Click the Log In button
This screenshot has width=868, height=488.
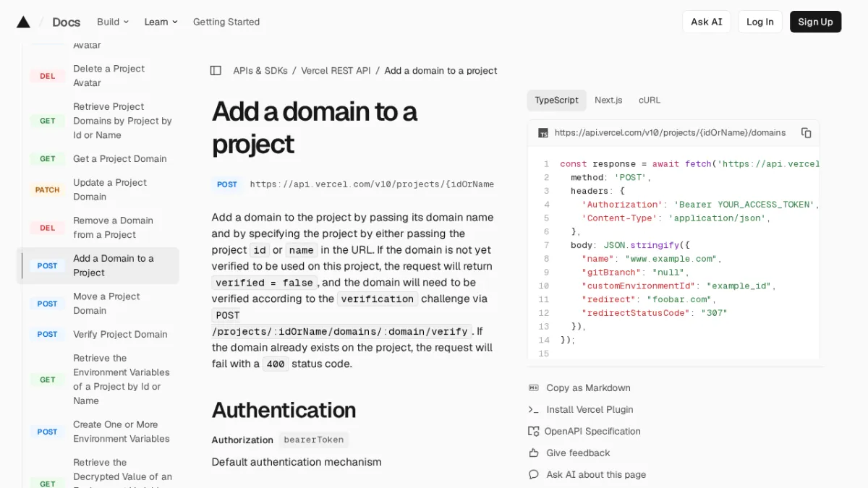point(760,22)
